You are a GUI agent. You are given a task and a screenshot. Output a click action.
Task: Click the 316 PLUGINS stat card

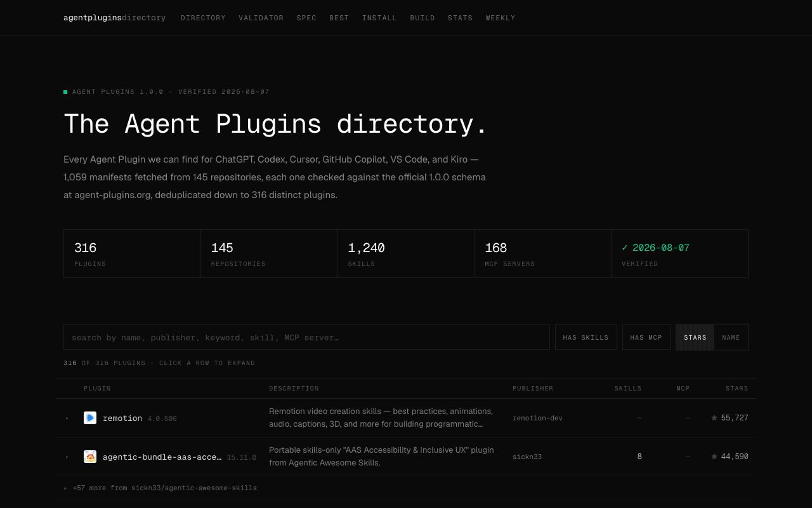[x=132, y=254]
